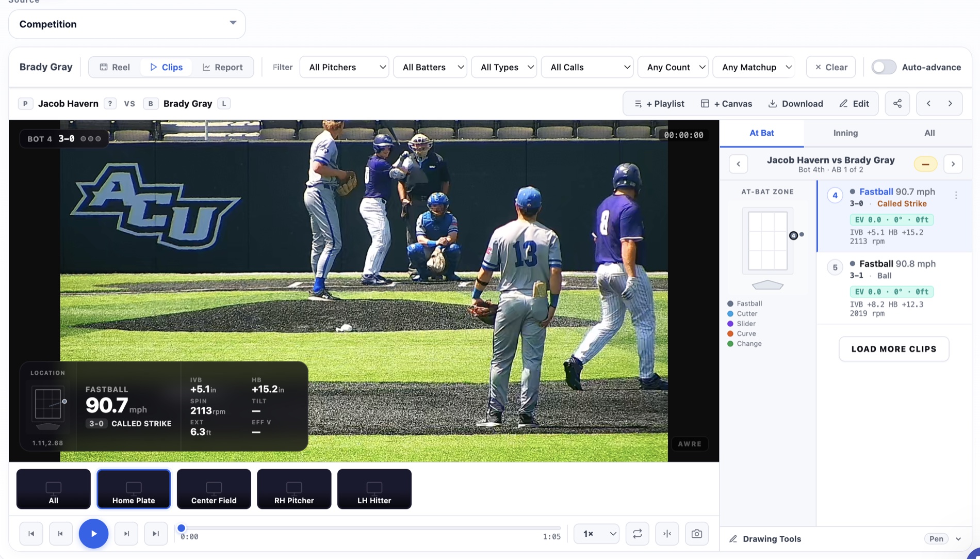
Task: Skip to first clip playback button
Action: click(31, 534)
